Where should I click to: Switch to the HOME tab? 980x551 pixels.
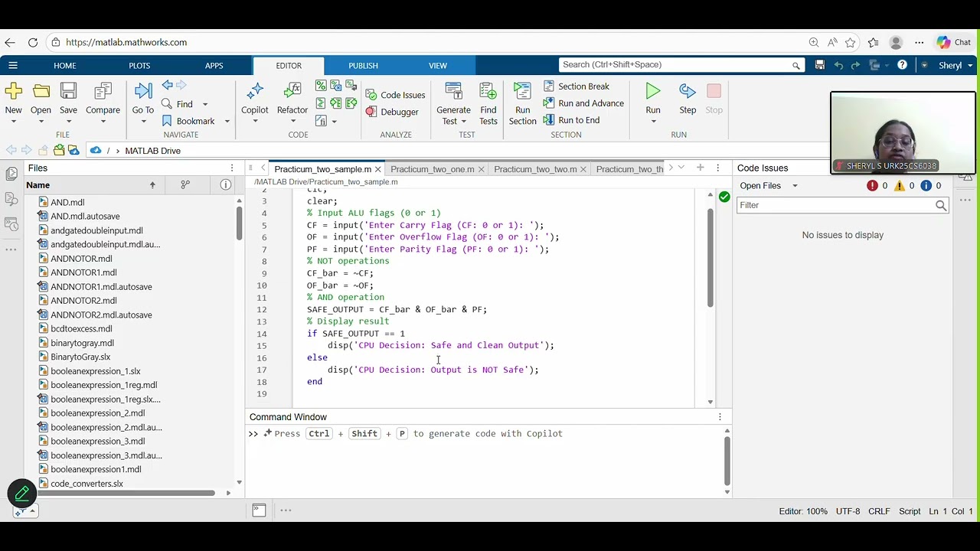tap(64, 66)
